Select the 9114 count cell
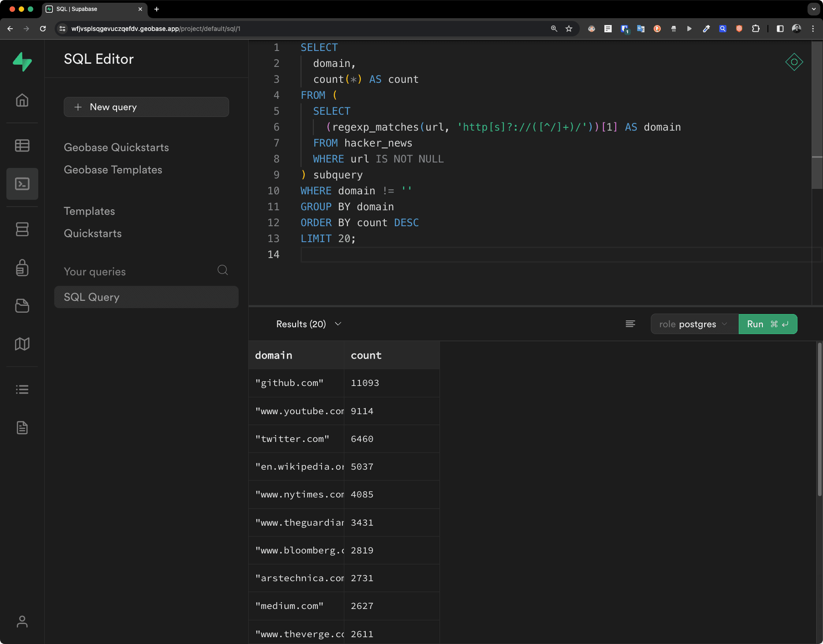The height and width of the screenshot is (644, 823). coord(392,411)
